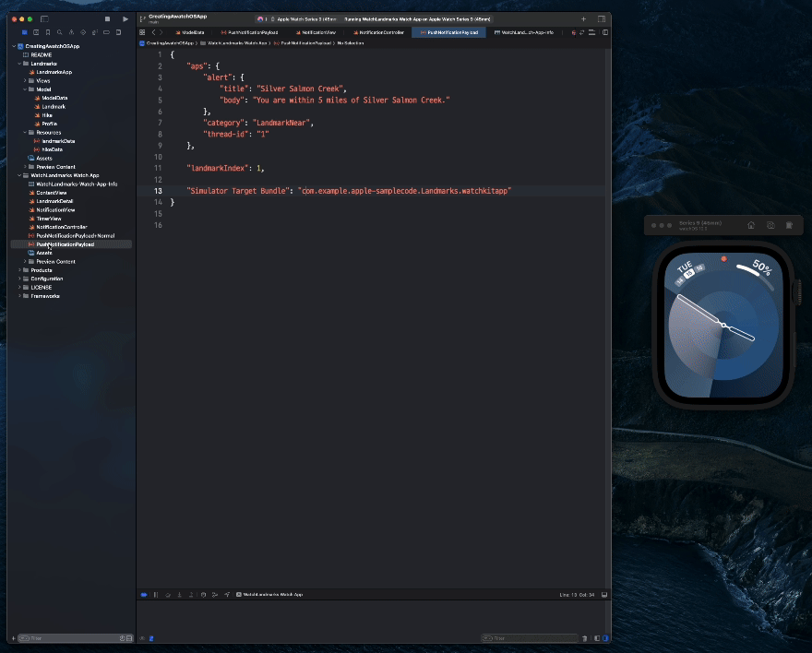The height and width of the screenshot is (653, 812).
Task: Click the Run play button in Xcode toolbar
Action: 125,19
